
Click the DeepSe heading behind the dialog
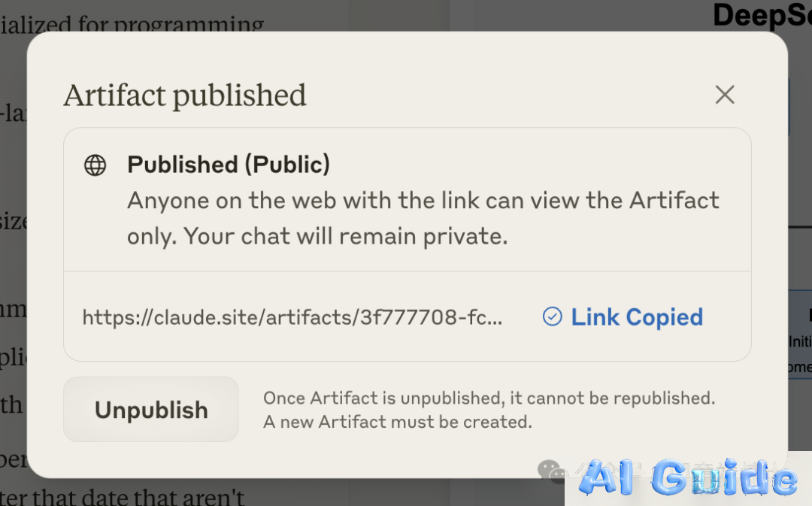(762, 15)
